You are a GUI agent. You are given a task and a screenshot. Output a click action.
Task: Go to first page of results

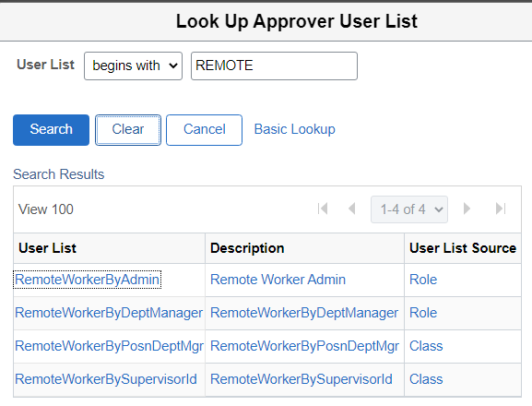point(323,209)
